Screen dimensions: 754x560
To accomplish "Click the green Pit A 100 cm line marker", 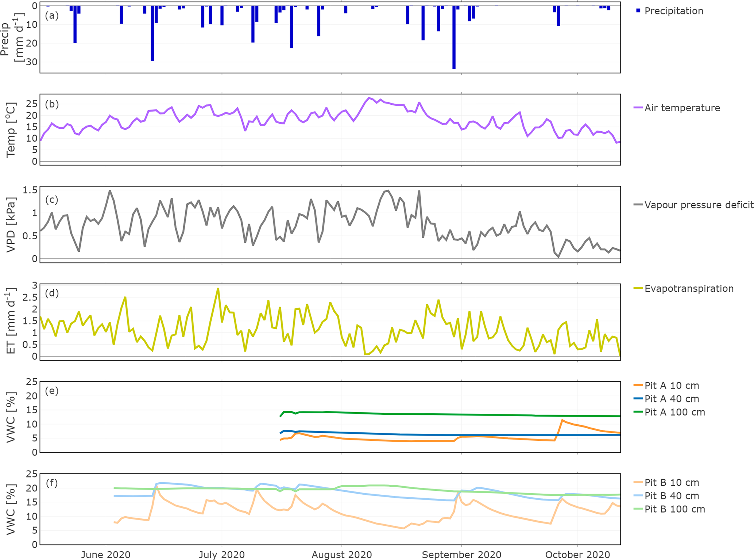I will (638, 412).
